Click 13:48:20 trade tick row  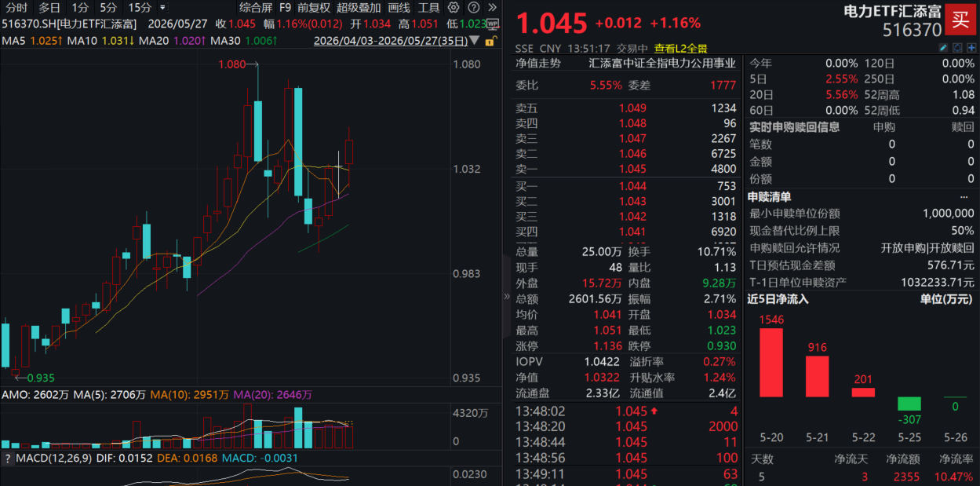point(626,426)
